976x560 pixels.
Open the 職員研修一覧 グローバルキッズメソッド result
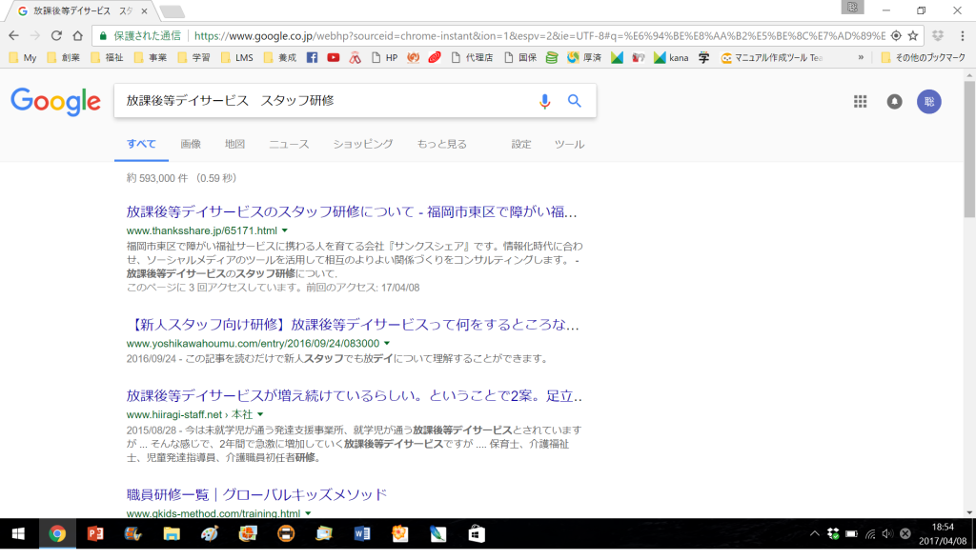256,494
